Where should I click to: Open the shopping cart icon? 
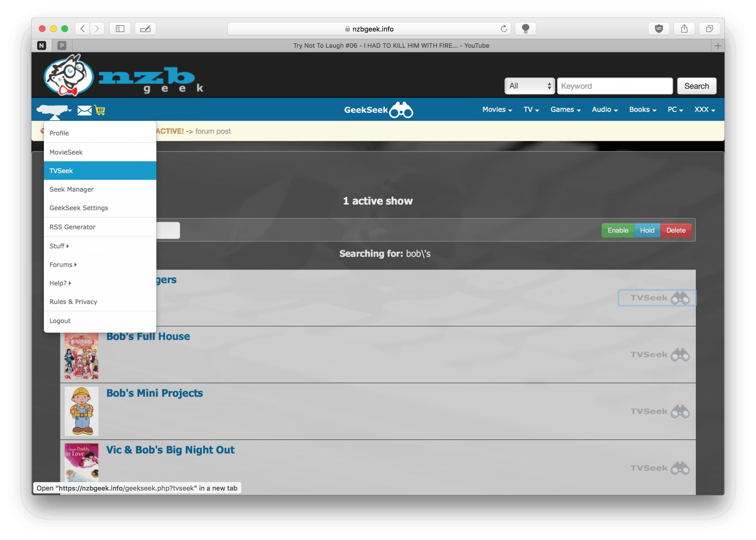click(x=100, y=110)
